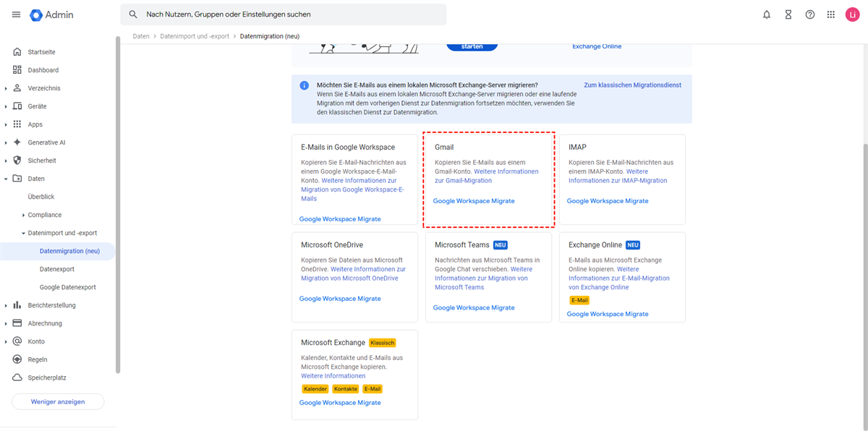
Task: Open Exchange Online card's Google Workspace Migrate
Action: (608, 314)
